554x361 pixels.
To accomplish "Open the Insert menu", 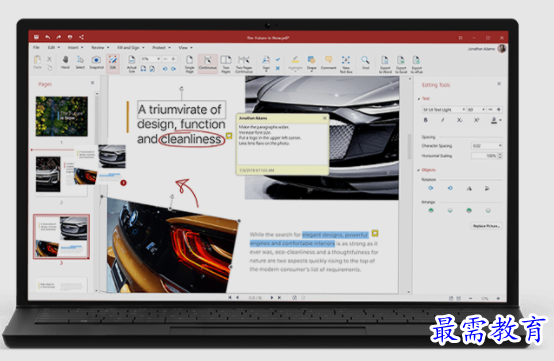I will point(76,47).
